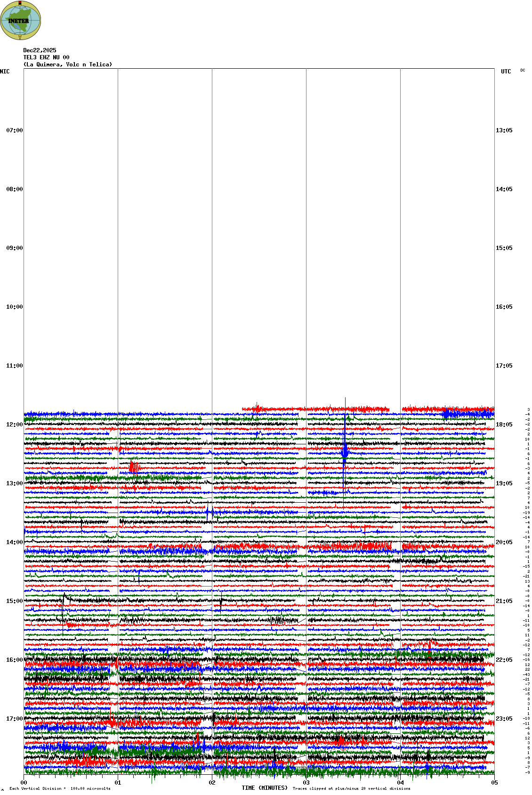The width and height of the screenshot is (532, 795).
Task: Click the Each Vertical Division microvolts note
Action: click(60, 788)
